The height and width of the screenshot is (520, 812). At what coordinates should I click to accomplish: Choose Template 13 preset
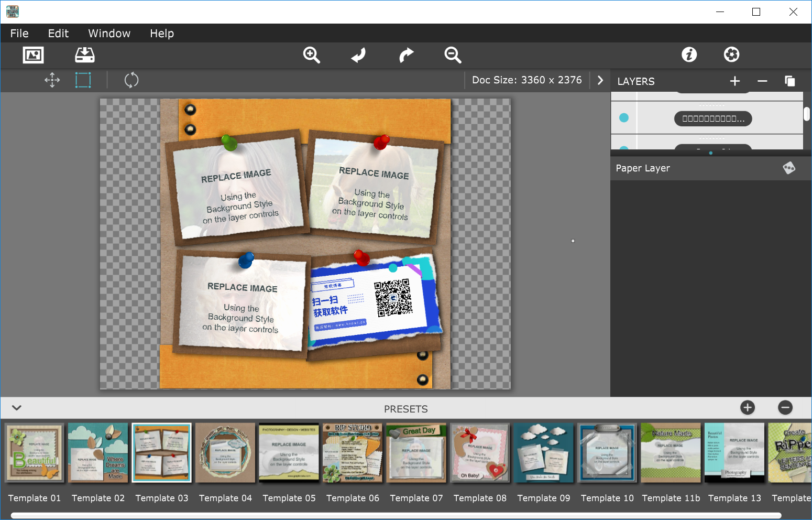[x=734, y=453]
